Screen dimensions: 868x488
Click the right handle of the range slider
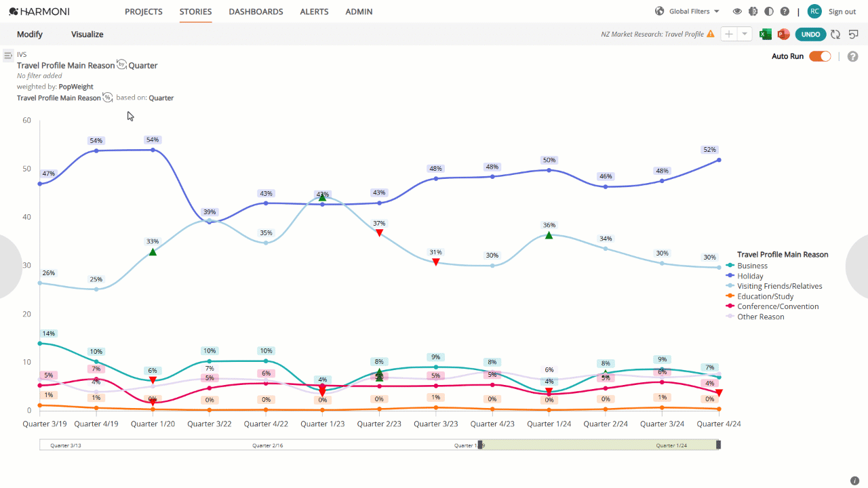pos(719,445)
